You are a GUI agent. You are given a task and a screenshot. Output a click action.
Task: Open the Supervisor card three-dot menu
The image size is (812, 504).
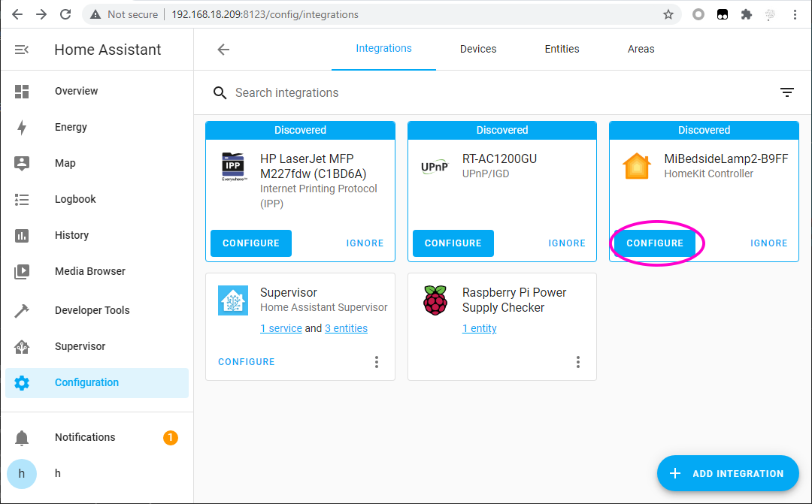(x=377, y=362)
